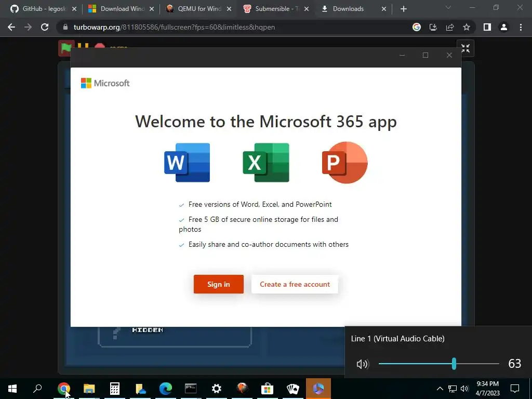Adjust the Virtual Audio Cable volume slider

click(438, 364)
